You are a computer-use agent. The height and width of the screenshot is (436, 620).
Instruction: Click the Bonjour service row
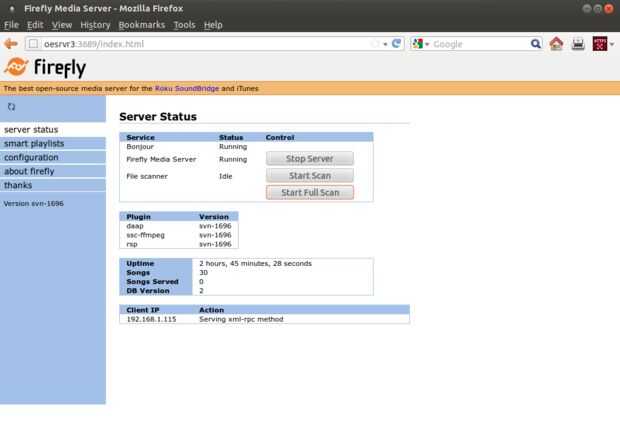tap(246, 147)
